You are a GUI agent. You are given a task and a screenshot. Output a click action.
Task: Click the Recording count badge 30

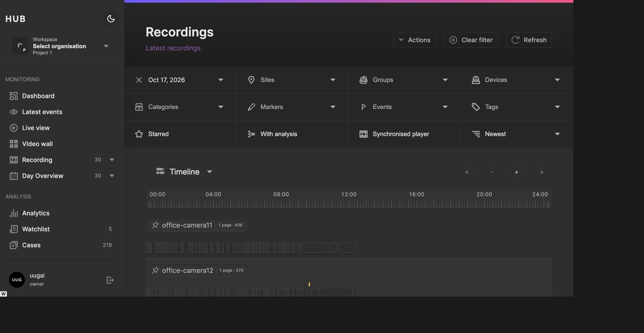[98, 160]
